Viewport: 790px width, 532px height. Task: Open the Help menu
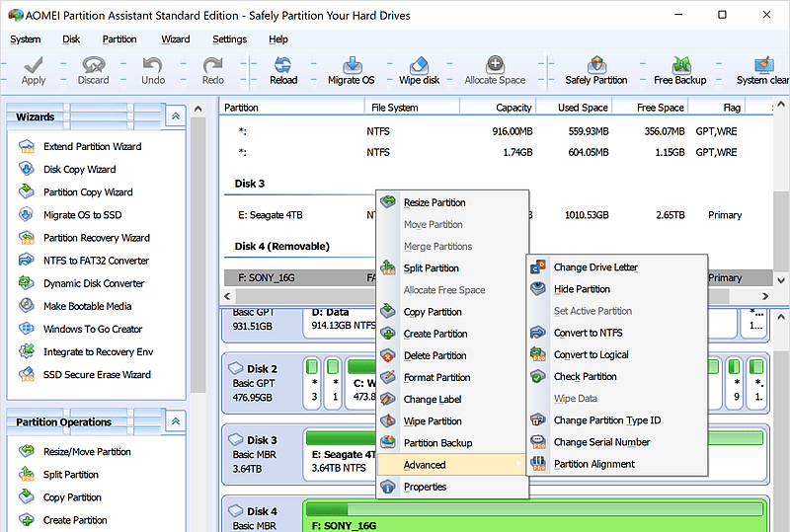coord(278,39)
